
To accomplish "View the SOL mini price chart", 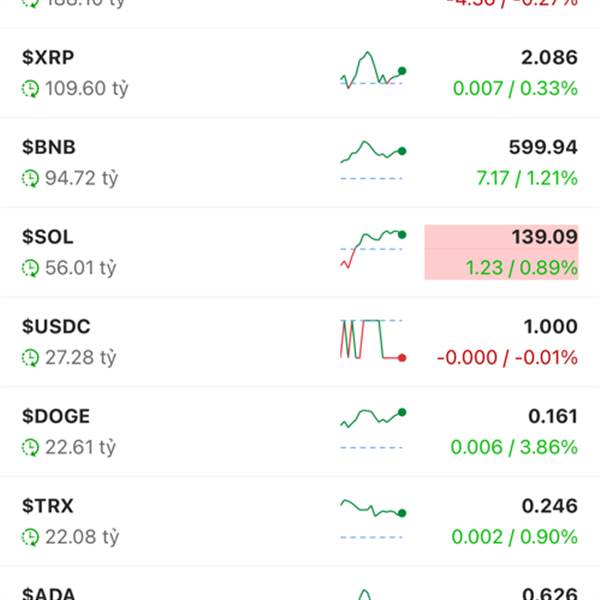I will (x=373, y=249).
